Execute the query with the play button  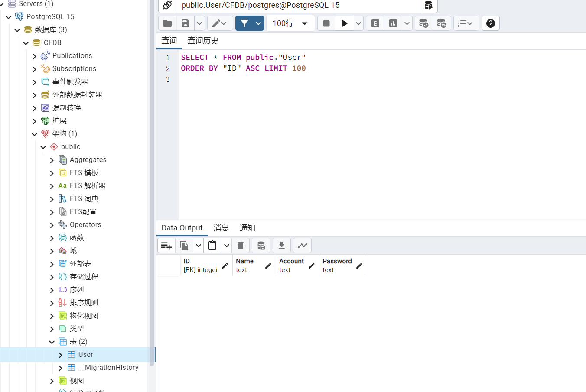345,23
